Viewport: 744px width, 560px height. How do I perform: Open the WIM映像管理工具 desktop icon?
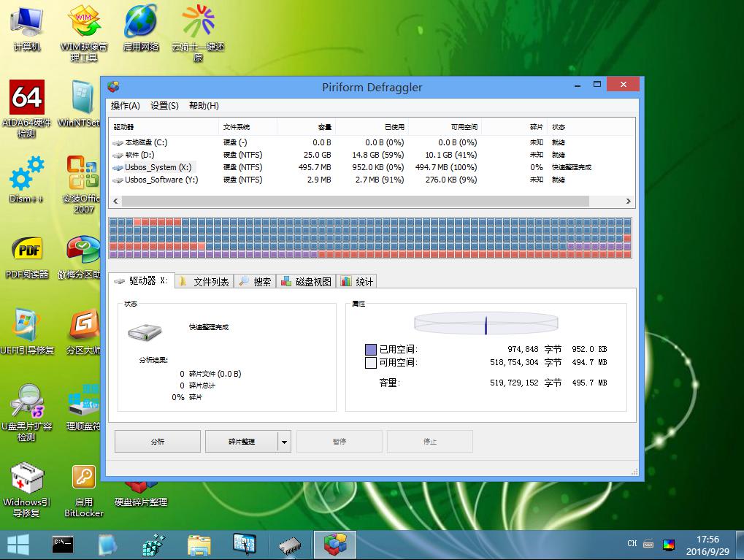[x=84, y=22]
